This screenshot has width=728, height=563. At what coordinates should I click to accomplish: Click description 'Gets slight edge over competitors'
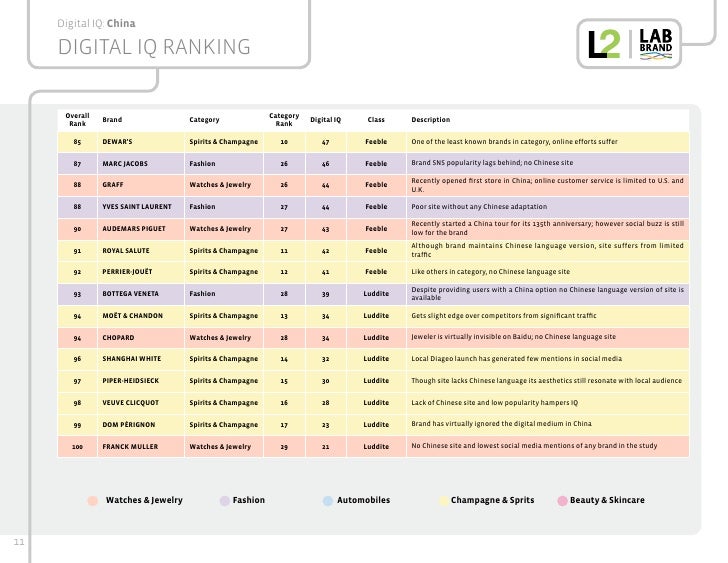(x=504, y=316)
